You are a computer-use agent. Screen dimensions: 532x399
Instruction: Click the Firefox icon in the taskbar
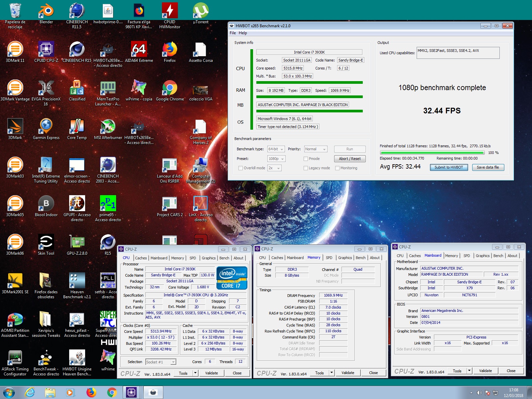click(x=91, y=392)
